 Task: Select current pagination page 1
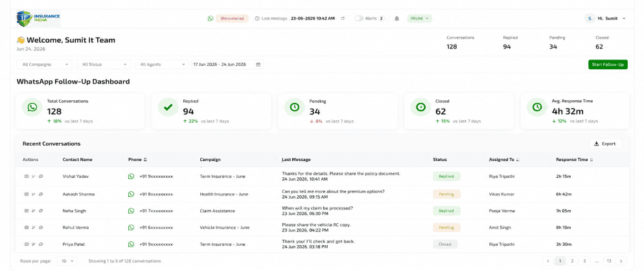pos(559,261)
